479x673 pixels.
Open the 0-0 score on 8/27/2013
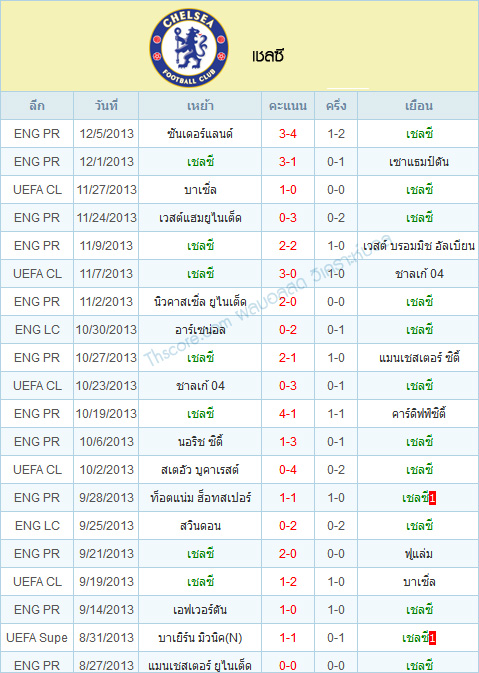tap(288, 666)
